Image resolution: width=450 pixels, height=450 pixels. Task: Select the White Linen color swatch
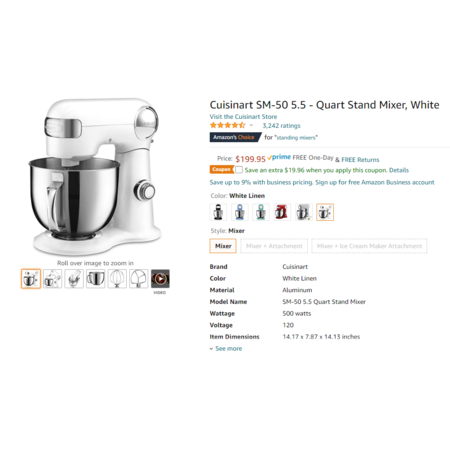point(325,212)
